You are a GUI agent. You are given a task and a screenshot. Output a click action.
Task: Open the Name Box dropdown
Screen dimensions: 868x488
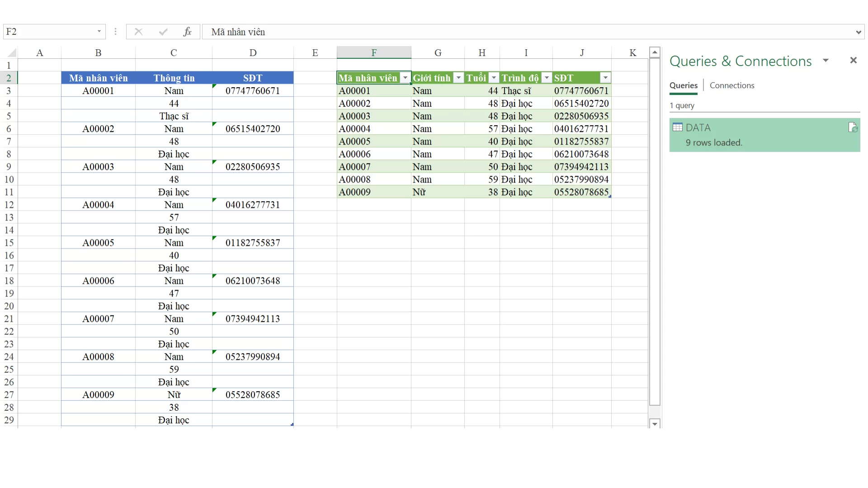pyautogui.click(x=99, y=32)
